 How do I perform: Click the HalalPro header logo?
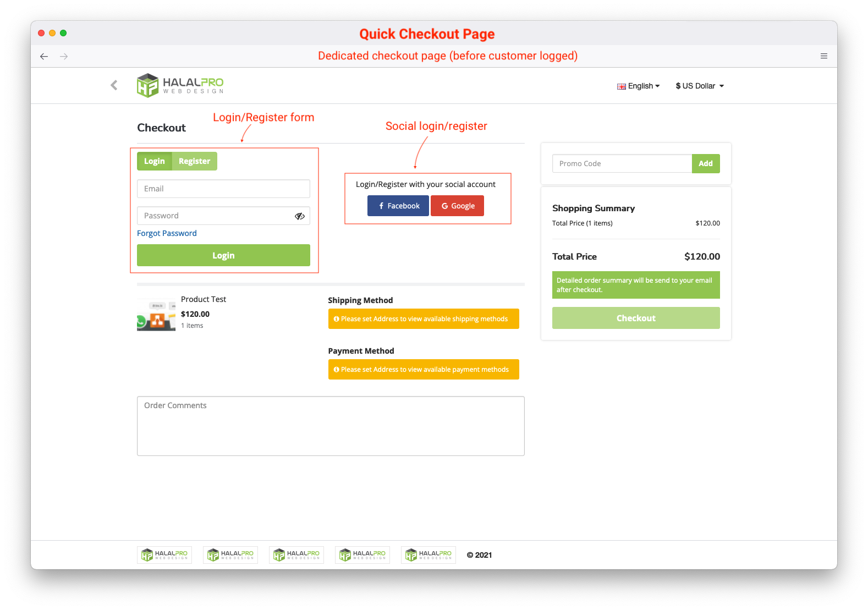point(180,85)
